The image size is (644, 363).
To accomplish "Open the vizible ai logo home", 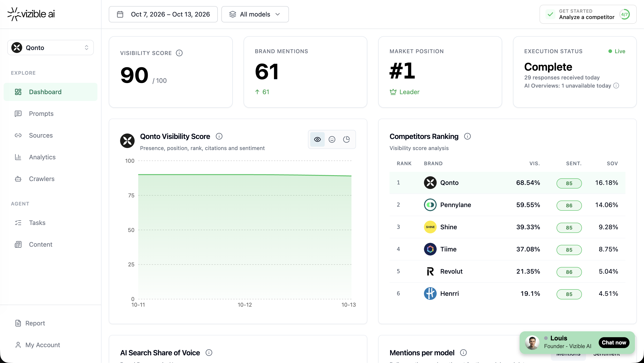I will (x=31, y=14).
